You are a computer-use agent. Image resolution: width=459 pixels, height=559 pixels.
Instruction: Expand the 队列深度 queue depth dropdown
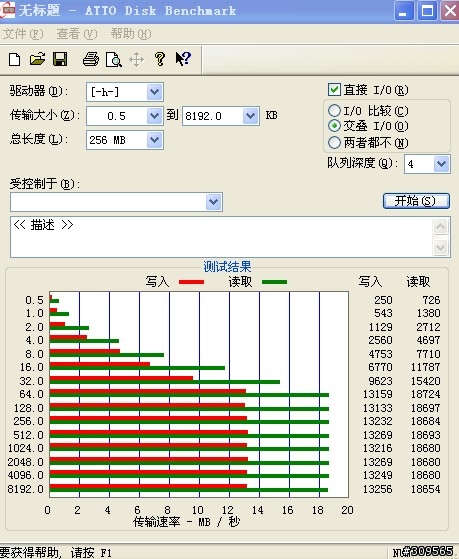(442, 164)
